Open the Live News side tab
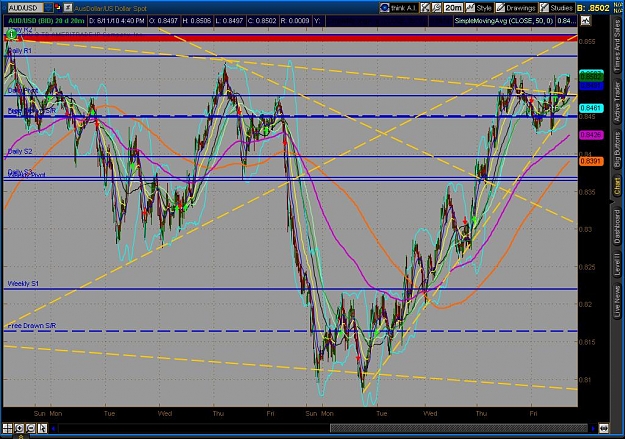The image size is (625, 439). click(618, 301)
